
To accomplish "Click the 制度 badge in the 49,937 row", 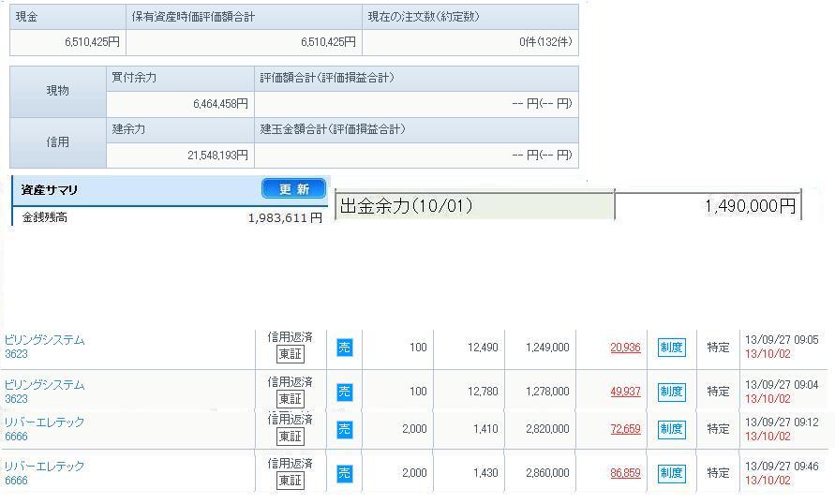I will tap(672, 393).
